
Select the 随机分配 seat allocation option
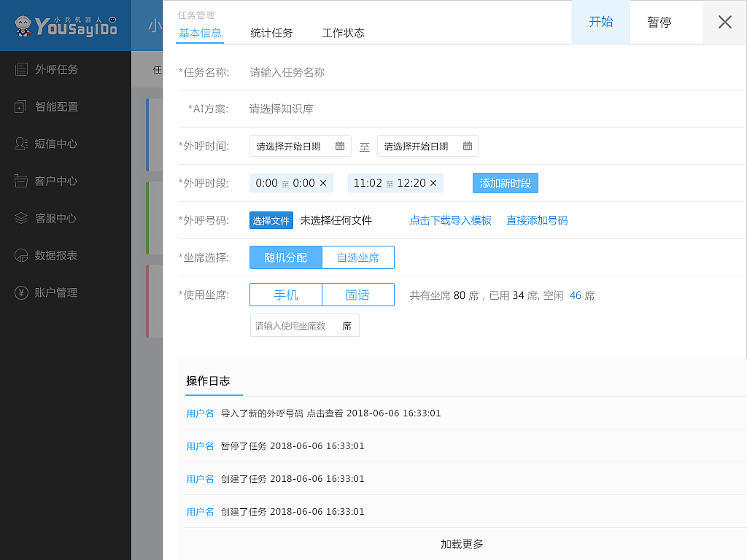point(285,257)
